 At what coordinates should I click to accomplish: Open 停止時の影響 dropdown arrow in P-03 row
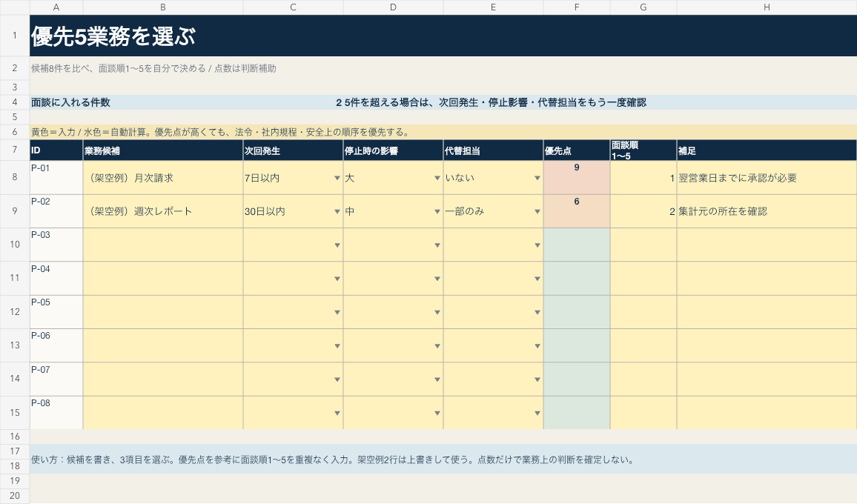(437, 245)
